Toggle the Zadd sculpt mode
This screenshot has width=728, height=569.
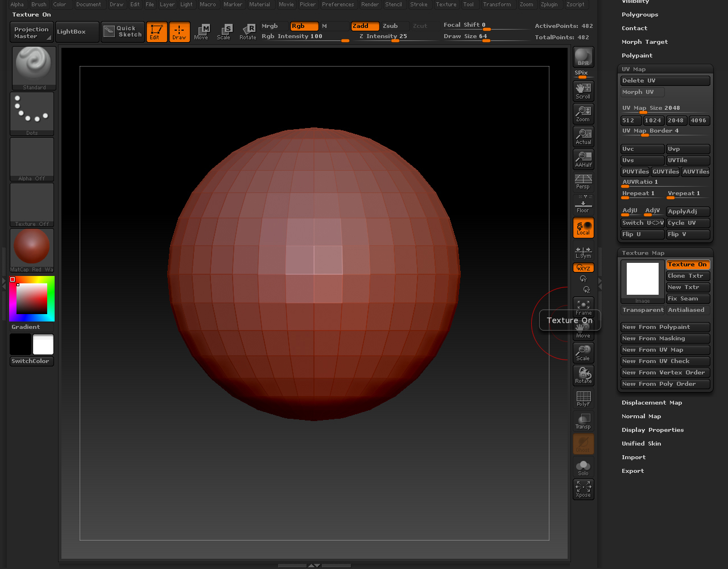pyautogui.click(x=365, y=26)
